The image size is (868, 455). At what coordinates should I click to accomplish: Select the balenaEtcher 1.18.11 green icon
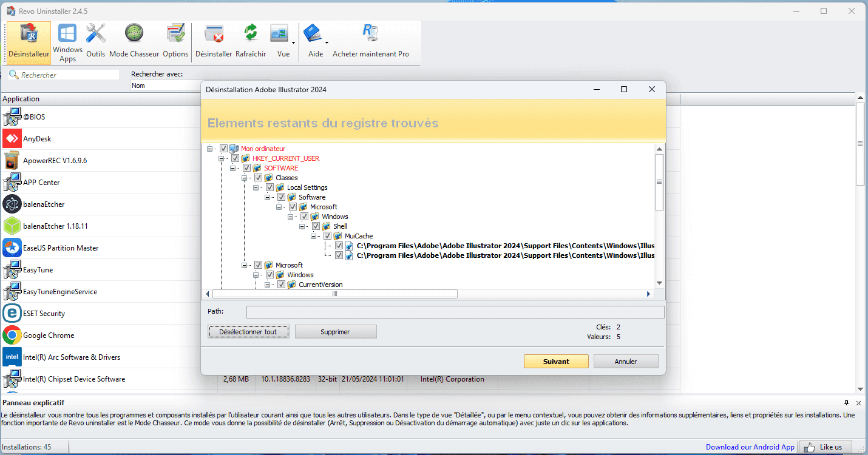point(12,226)
